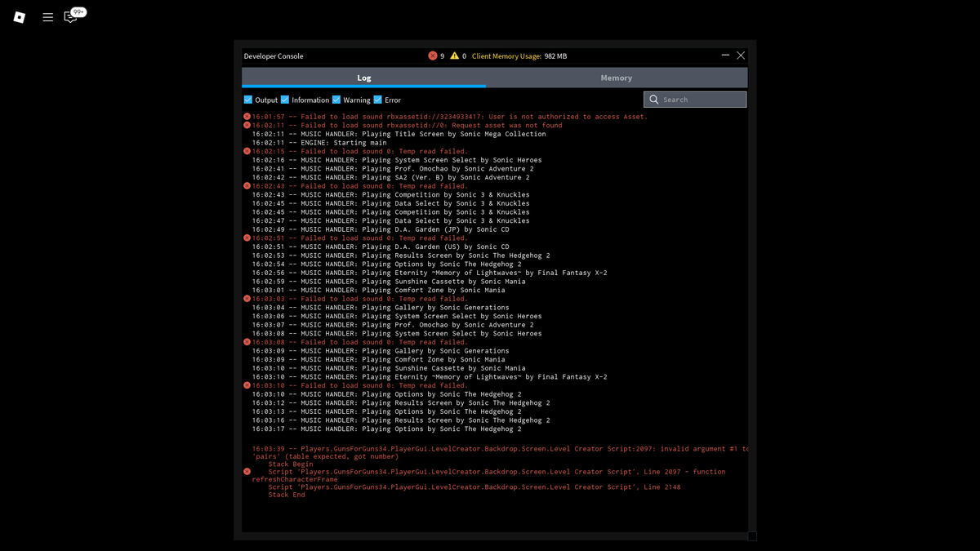Toggle the Error checkbox
The width and height of the screenshot is (980, 551).
click(377, 100)
